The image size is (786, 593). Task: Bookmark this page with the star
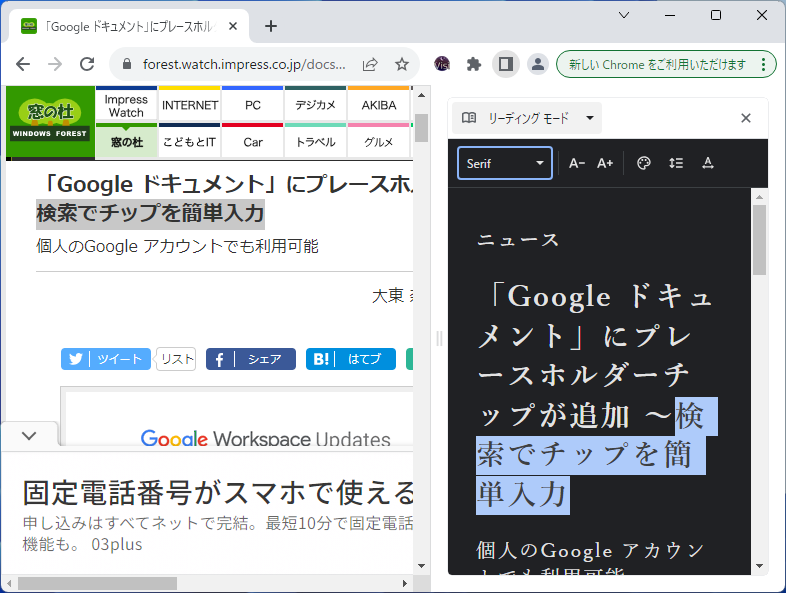point(402,64)
